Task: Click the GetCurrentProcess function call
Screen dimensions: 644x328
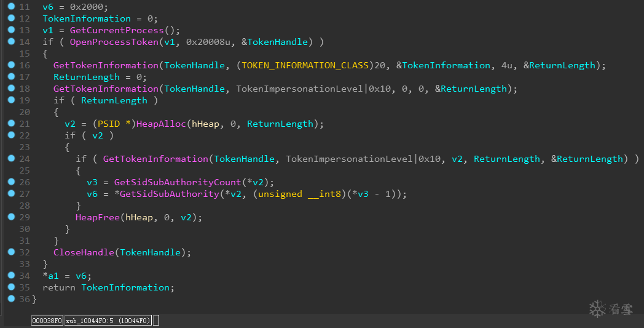Action: pyautogui.click(x=117, y=30)
